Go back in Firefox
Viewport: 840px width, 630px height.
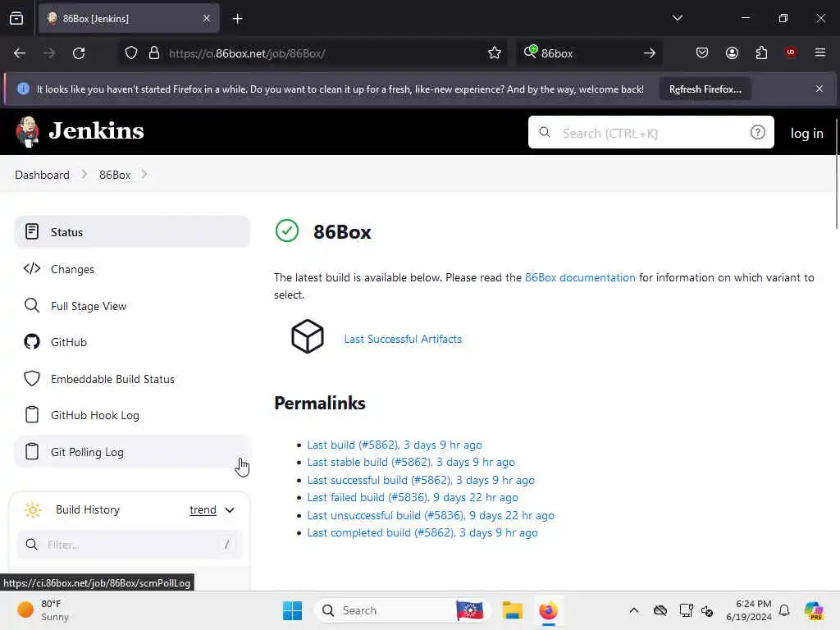[x=20, y=53]
